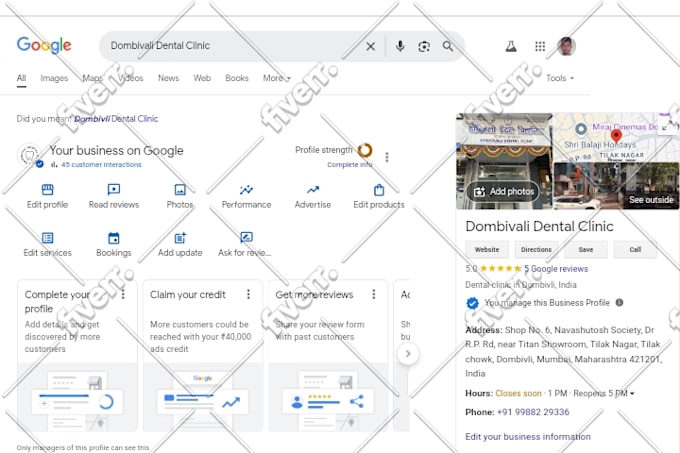680x453 pixels.
Task: Open Add update post icon
Action: pos(180,238)
